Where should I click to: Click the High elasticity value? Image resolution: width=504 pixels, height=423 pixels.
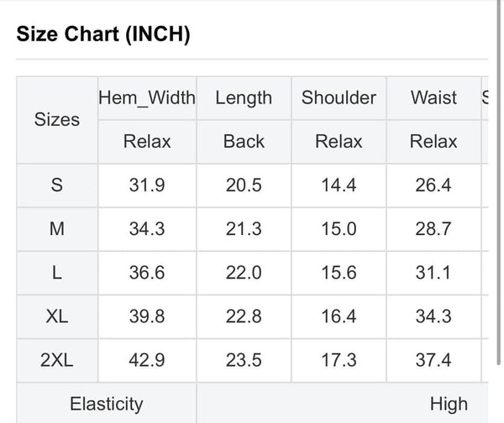(449, 404)
